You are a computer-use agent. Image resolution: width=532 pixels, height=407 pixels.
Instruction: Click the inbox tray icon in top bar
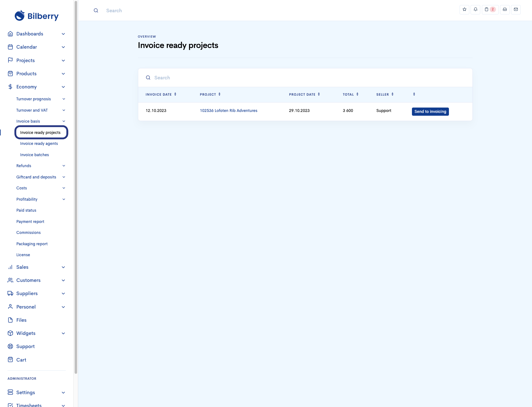pyautogui.click(x=505, y=9)
